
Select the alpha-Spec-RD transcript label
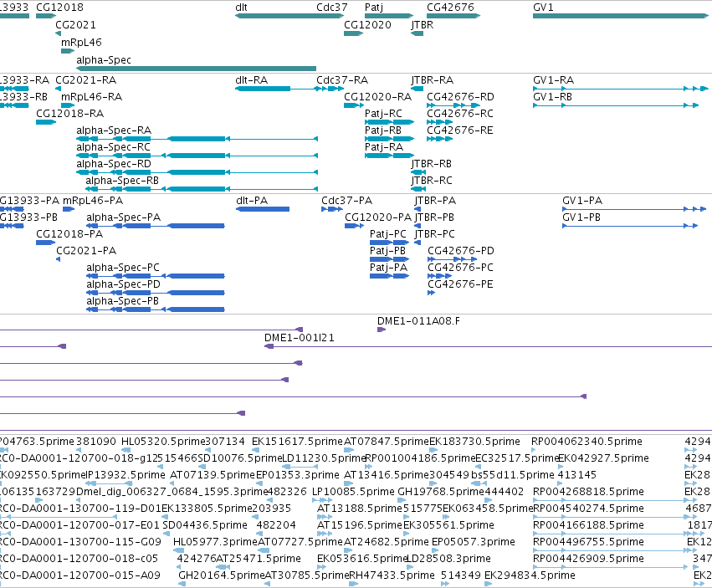tap(114, 164)
